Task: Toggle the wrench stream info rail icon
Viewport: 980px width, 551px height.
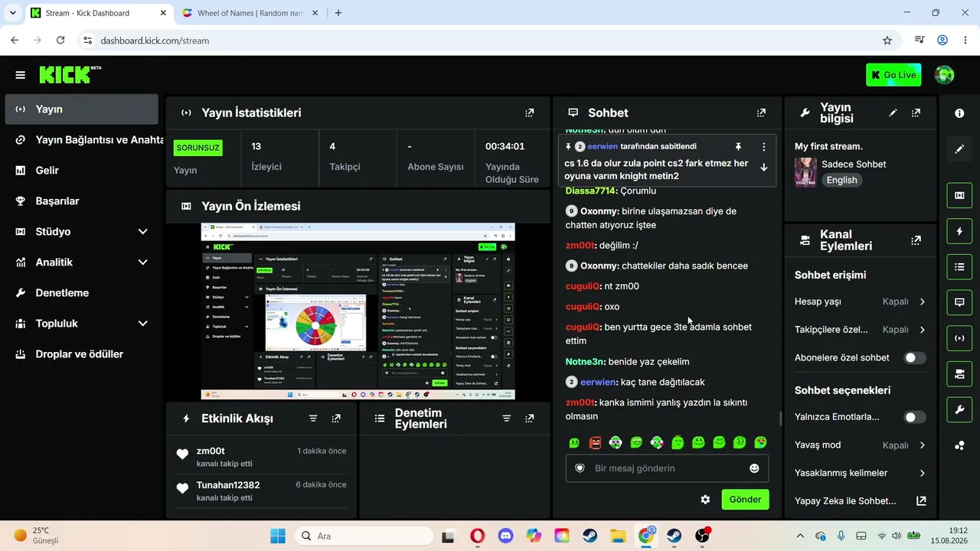Action: [959, 410]
